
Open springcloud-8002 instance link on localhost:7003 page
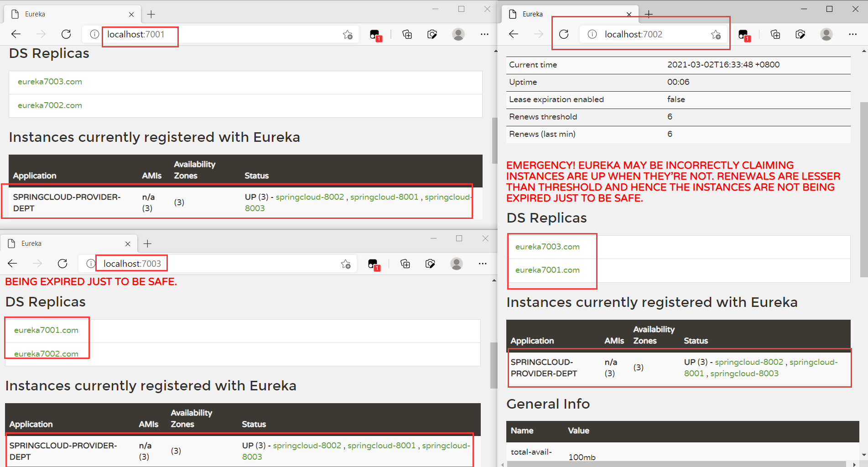click(307, 446)
